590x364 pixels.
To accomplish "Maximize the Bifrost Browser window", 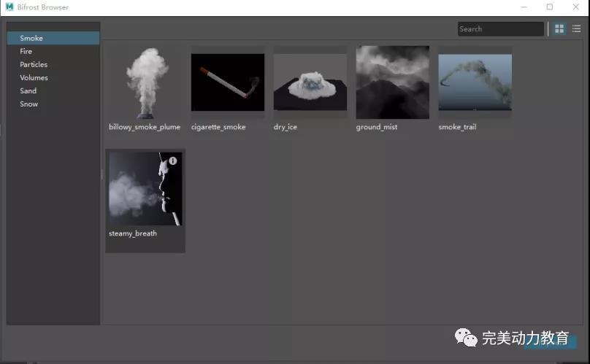I will coord(549,7).
